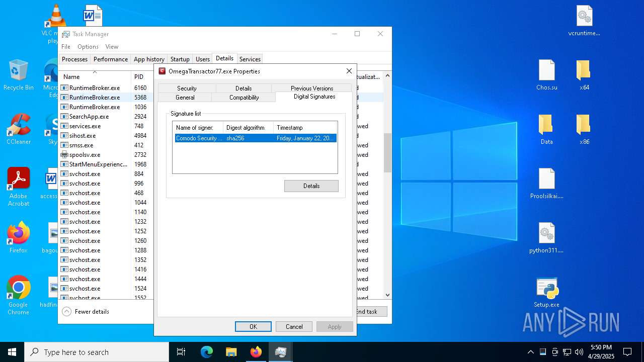Image resolution: width=644 pixels, height=362 pixels.
Task: Open the Adobe Acrobat desktop icon
Action: coord(19,187)
